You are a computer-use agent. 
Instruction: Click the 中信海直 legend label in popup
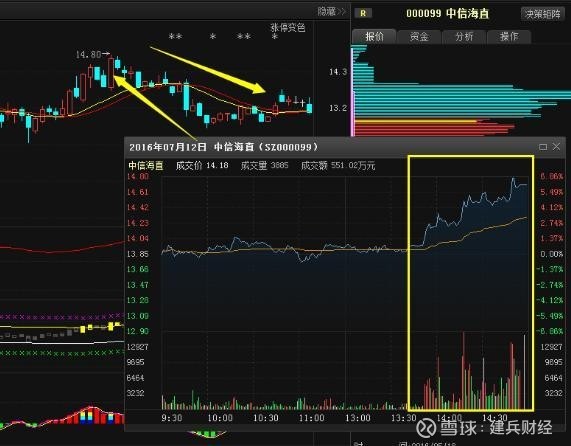[x=146, y=166]
